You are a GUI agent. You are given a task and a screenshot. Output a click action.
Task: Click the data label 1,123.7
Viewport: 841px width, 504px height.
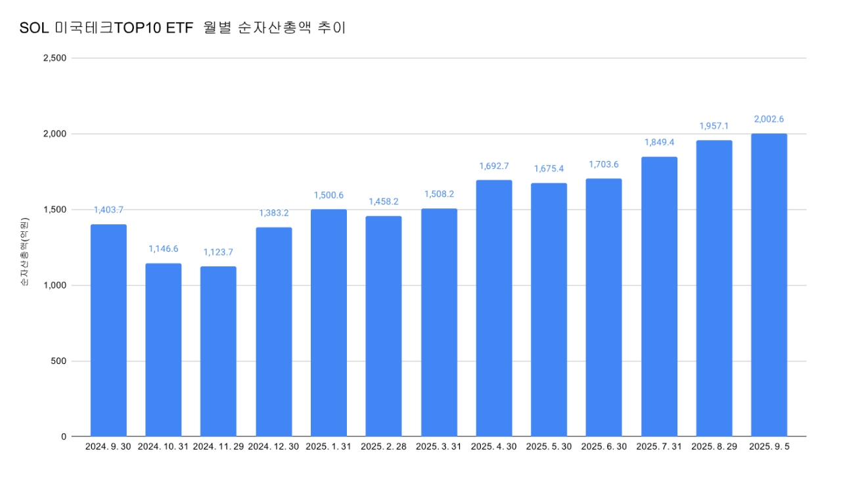218,252
